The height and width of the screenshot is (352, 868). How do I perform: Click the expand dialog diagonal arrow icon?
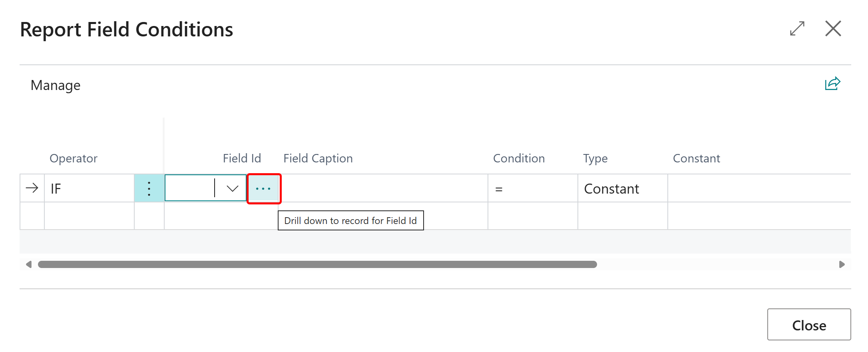[x=797, y=28]
